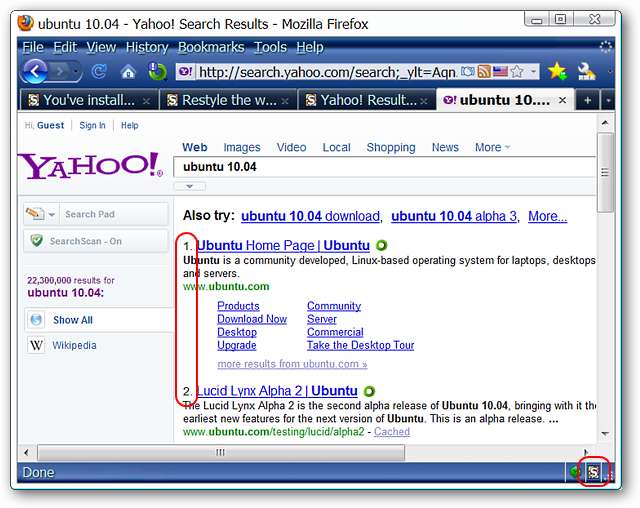The height and width of the screenshot is (508, 640).
Task: Click the green icon in the status bar
Action: pyautogui.click(x=576, y=473)
